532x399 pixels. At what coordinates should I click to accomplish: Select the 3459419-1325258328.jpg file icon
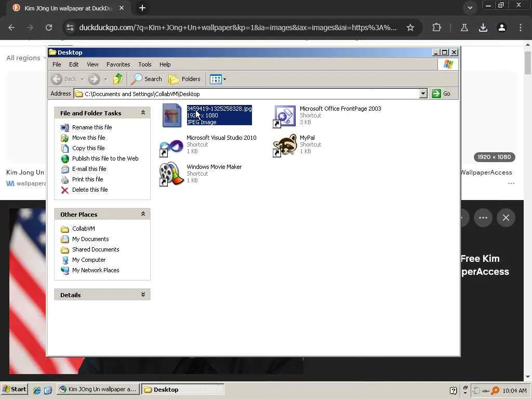[x=171, y=115]
